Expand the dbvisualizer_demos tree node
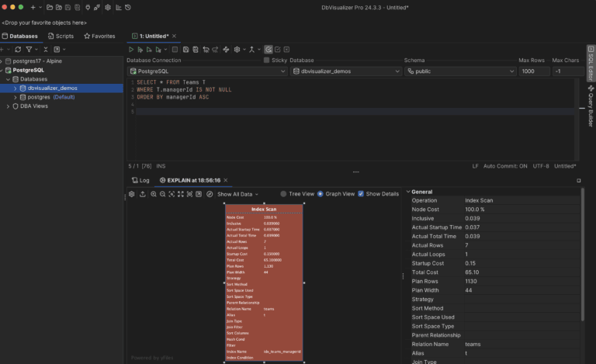Viewport: 596px width, 364px height. (x=16, y=88)
